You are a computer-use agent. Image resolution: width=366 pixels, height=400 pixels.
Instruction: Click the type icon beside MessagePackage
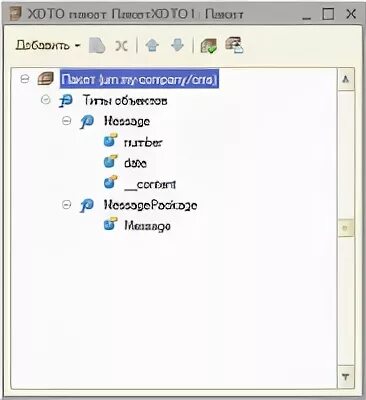tap(87, 205)
